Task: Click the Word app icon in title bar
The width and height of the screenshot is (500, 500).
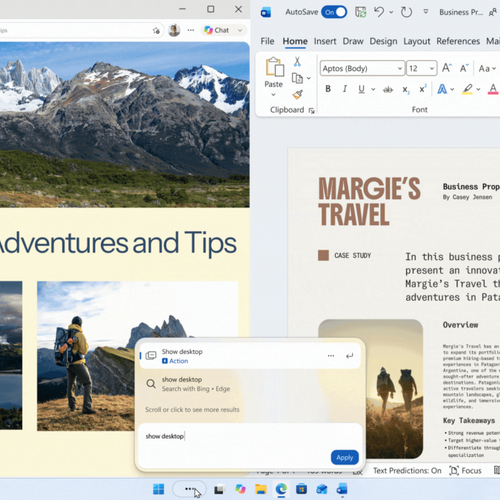Action: [x=266, y=13]
